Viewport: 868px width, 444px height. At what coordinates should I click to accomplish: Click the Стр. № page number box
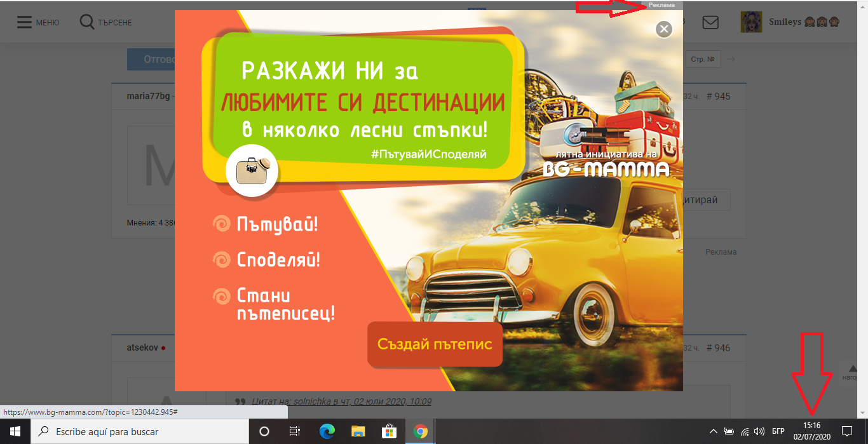pyautogui.click(x=703, y=59)
